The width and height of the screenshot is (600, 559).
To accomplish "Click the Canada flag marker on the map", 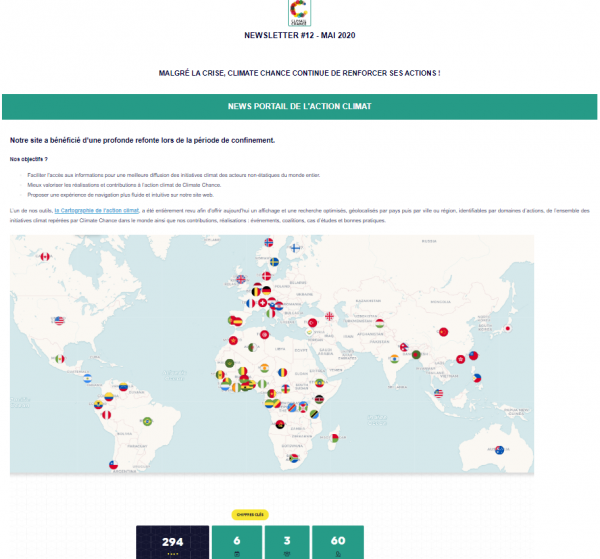I will pos(45,257).
